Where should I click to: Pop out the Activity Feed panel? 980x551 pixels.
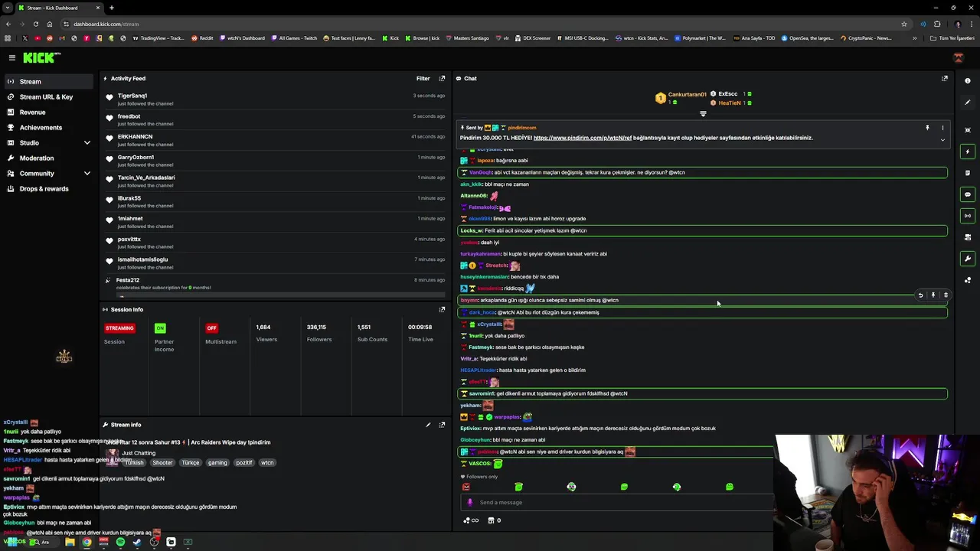[442, 78]
